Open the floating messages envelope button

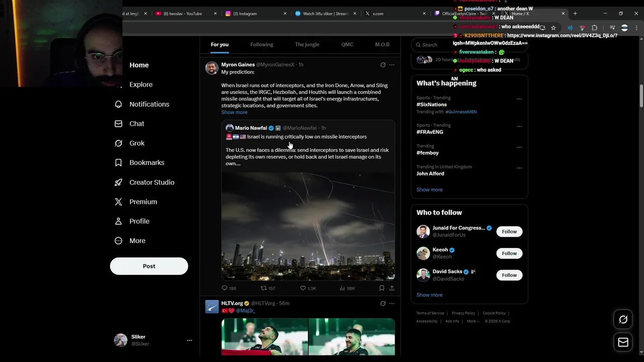(x=623, y=342)
